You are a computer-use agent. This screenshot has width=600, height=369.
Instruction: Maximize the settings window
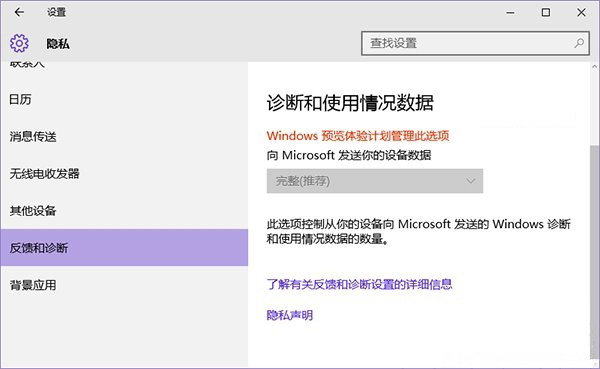point(546,13)
